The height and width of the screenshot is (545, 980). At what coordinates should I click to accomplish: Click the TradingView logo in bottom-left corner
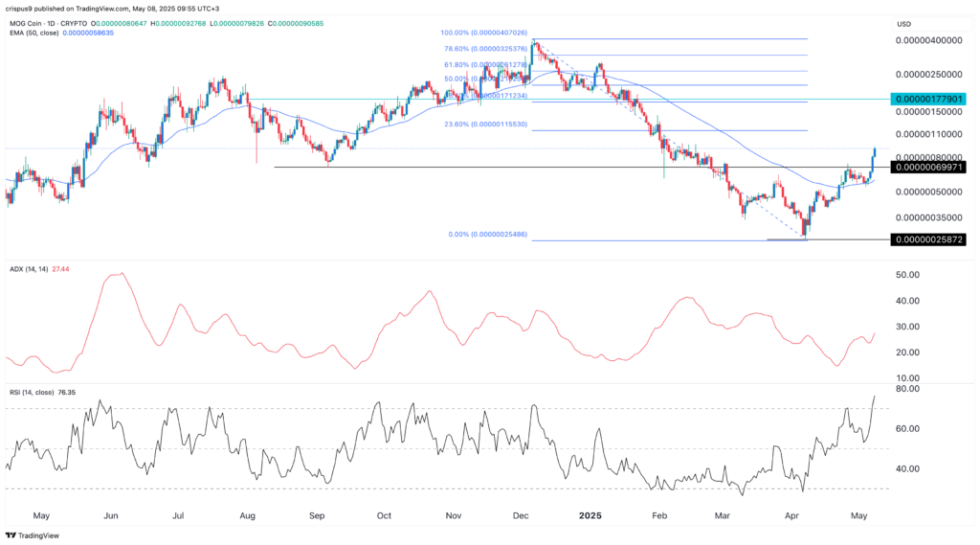point(34,534)
